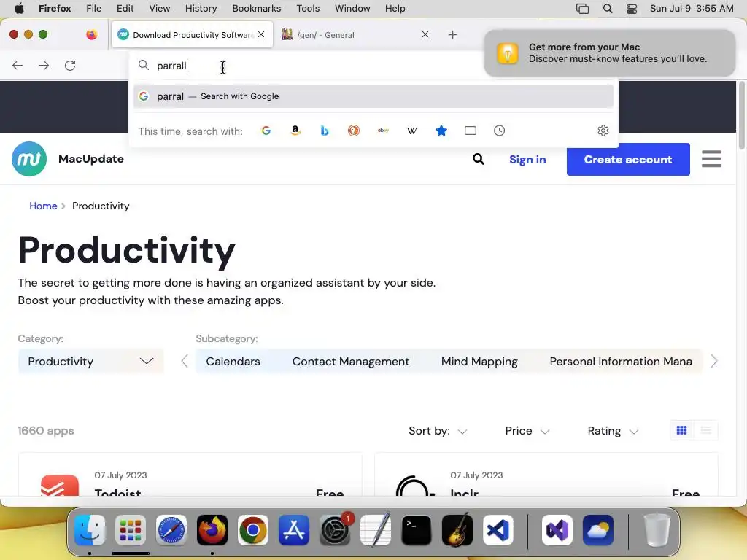The width and height of the screenshot is (747, 560).
Task: Select the Download Productivity Software tab
Action: (x=192, y=35)
